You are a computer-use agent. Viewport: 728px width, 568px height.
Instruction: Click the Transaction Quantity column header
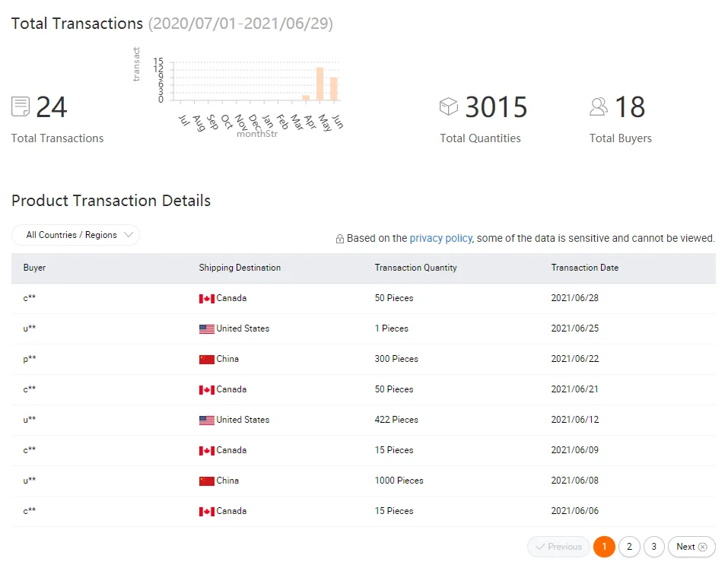coord(415,268)
